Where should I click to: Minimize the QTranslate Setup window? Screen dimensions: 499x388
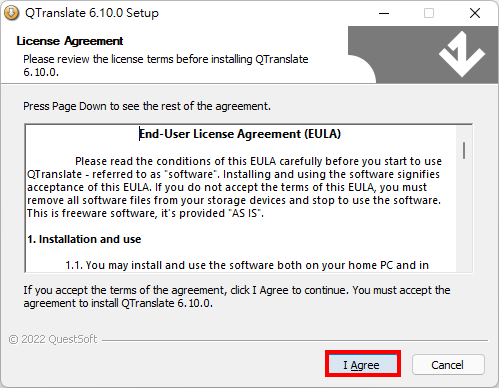click(384, 13)
